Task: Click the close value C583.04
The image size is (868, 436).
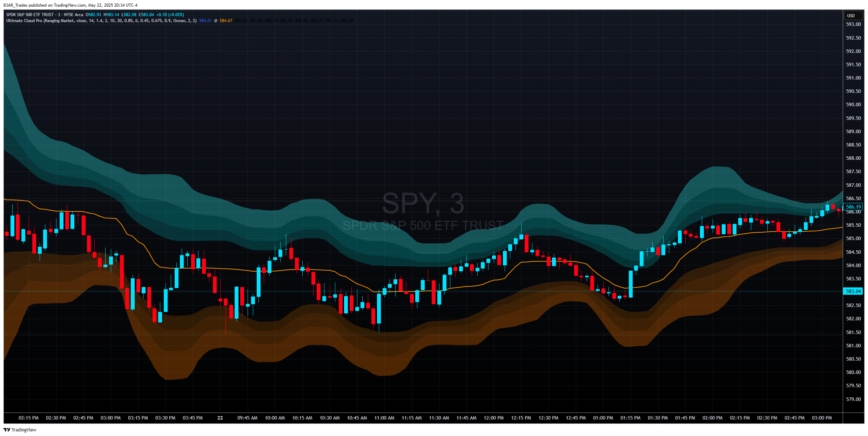Action: click(146, 15)
